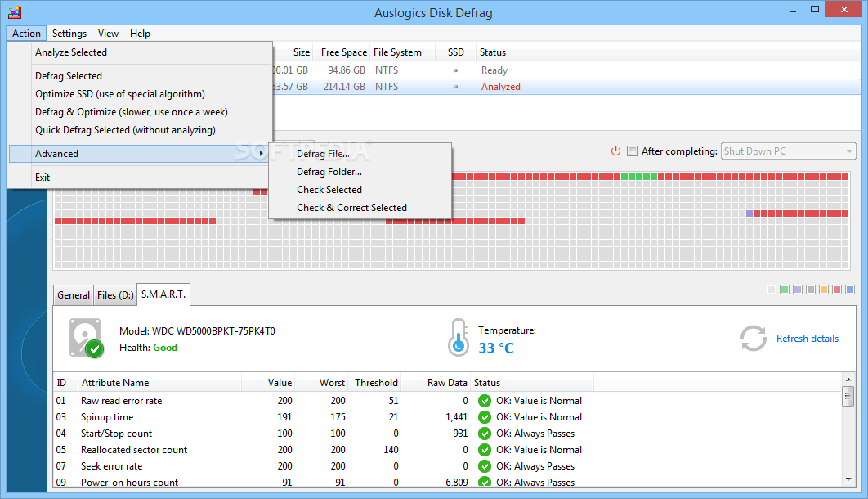
Task: Click the gray legend color square
Action: (x=811, y=290)
